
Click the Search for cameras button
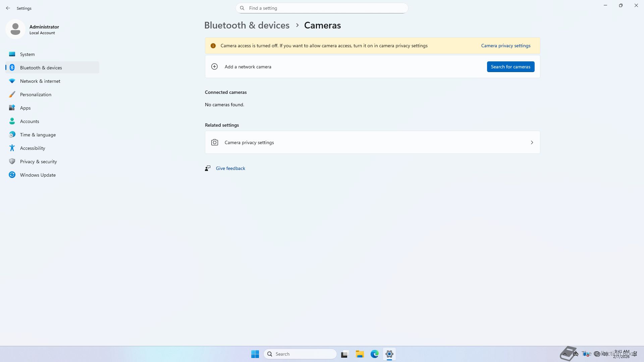tap(510, 67)
